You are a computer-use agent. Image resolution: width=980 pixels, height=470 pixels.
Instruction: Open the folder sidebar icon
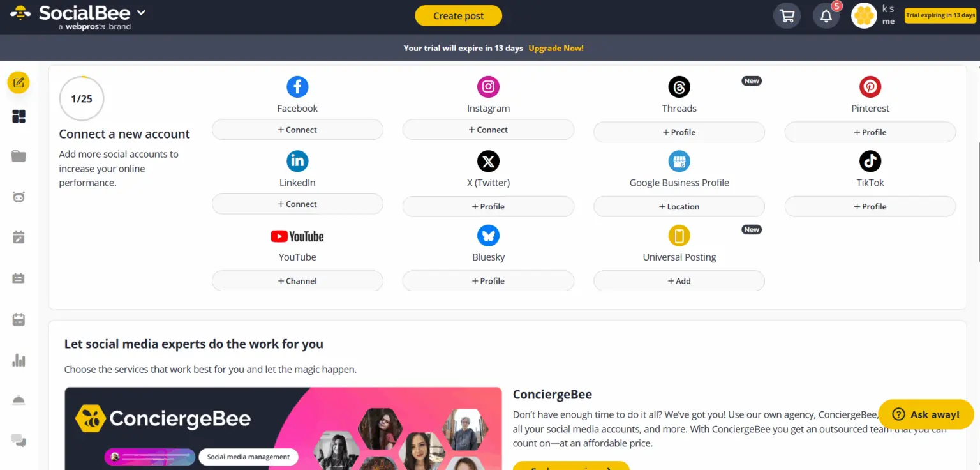point(19,156)
